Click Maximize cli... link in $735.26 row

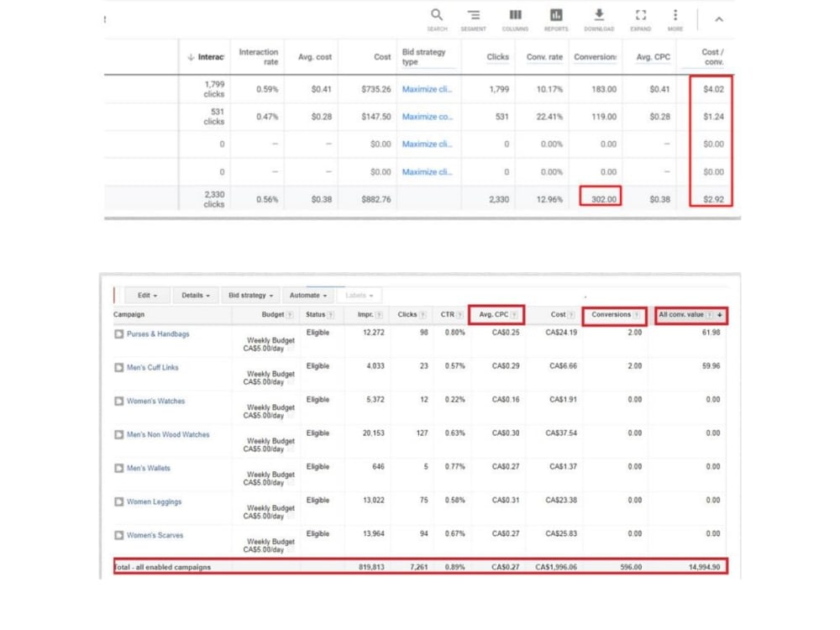click(x=427, y=90)
